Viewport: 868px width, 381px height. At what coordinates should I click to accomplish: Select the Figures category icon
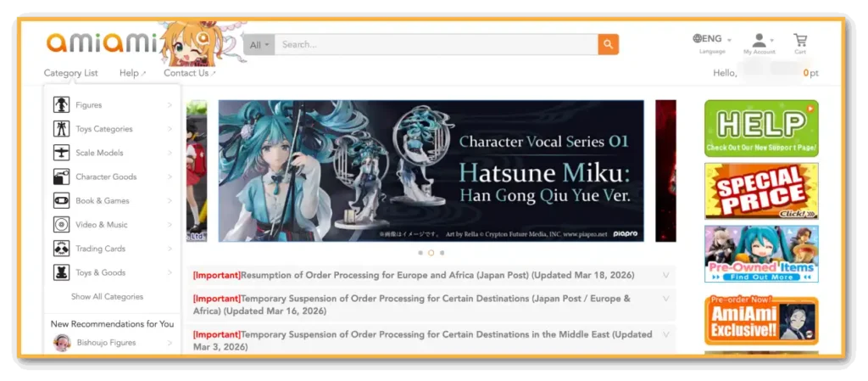tap(61, 105)
